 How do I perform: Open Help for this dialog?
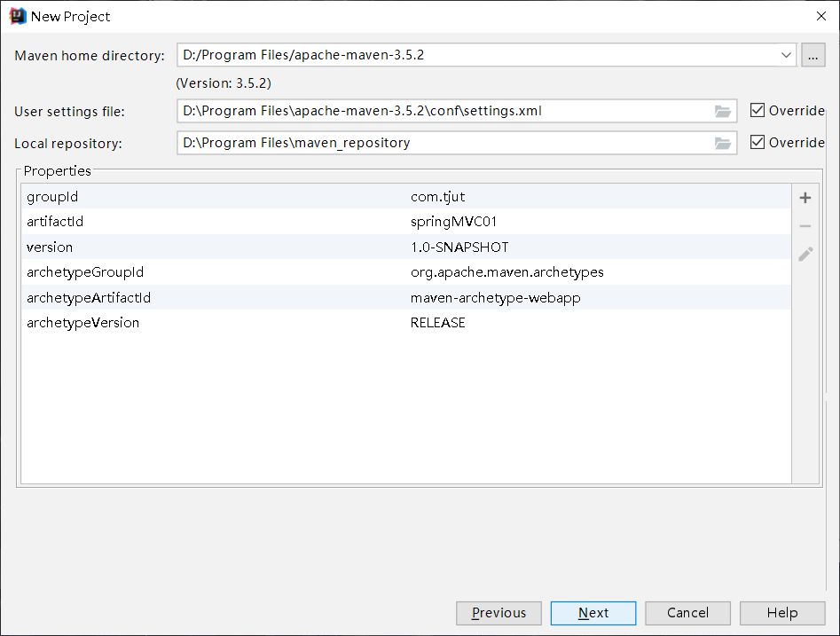781,612
